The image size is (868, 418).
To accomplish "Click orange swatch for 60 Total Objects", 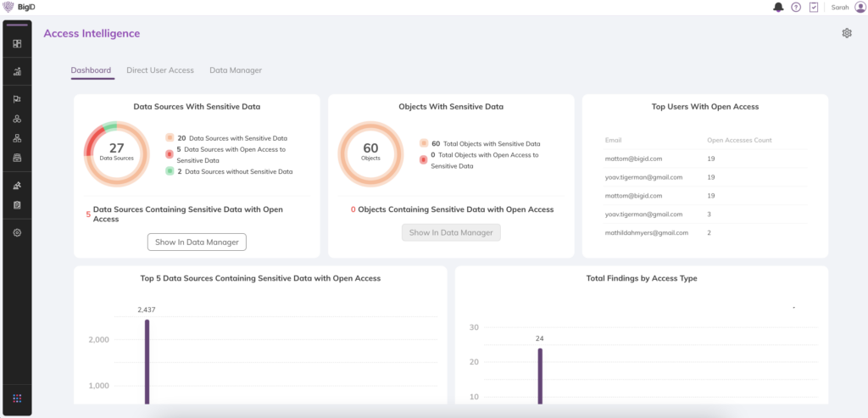I will (424, 143).
